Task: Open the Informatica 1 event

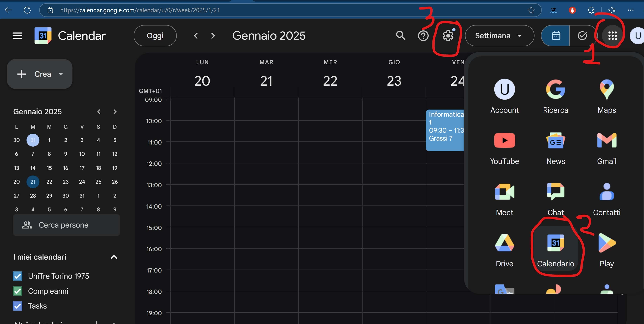Action: (445, 130)
